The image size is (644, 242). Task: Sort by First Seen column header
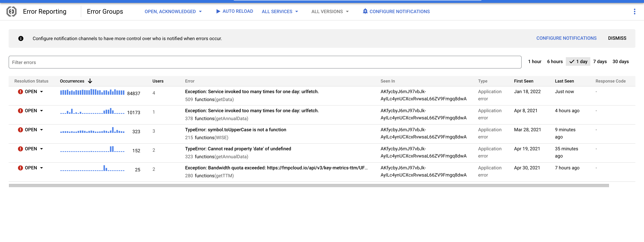tap(523, 81)
